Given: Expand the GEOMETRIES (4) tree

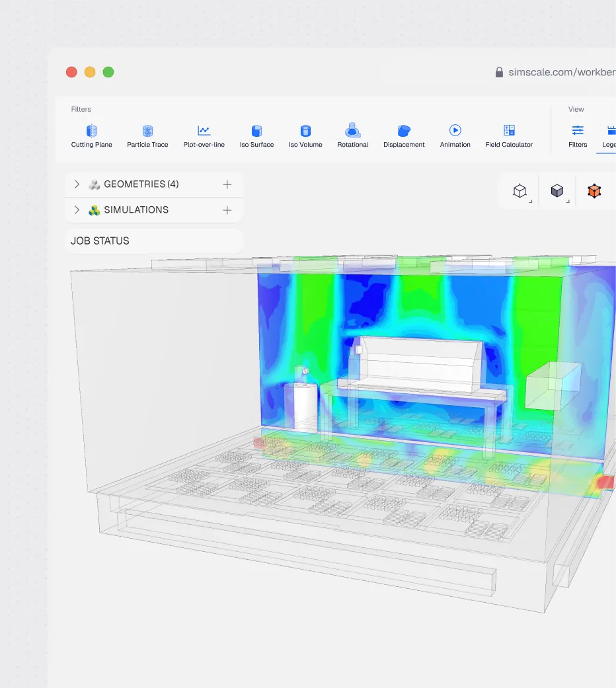Looking at the screenshot, I should point(77,184).
